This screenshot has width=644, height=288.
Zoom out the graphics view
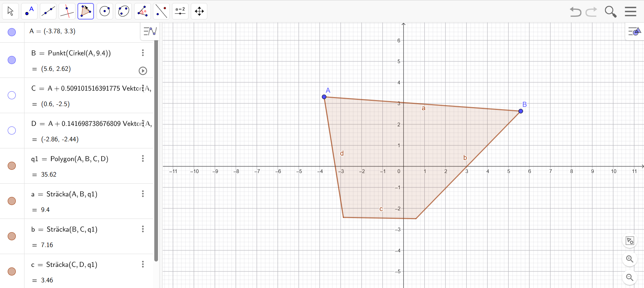point(630,278)
